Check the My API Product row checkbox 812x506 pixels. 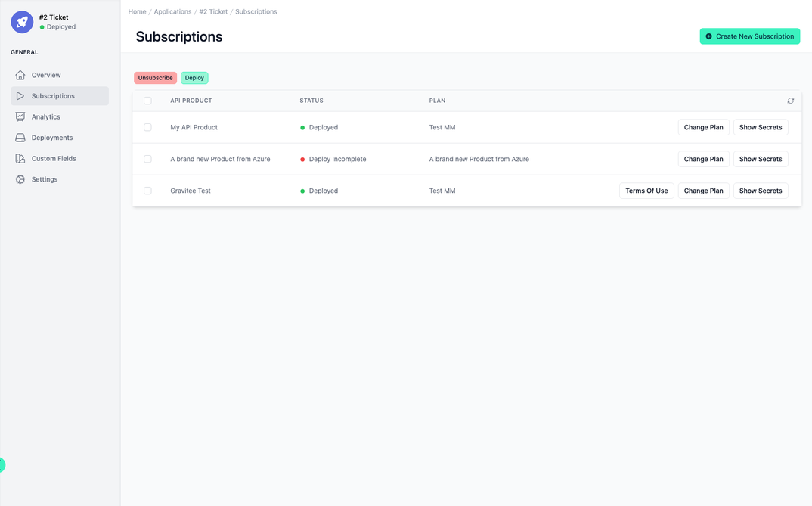[x=147, y=127]
